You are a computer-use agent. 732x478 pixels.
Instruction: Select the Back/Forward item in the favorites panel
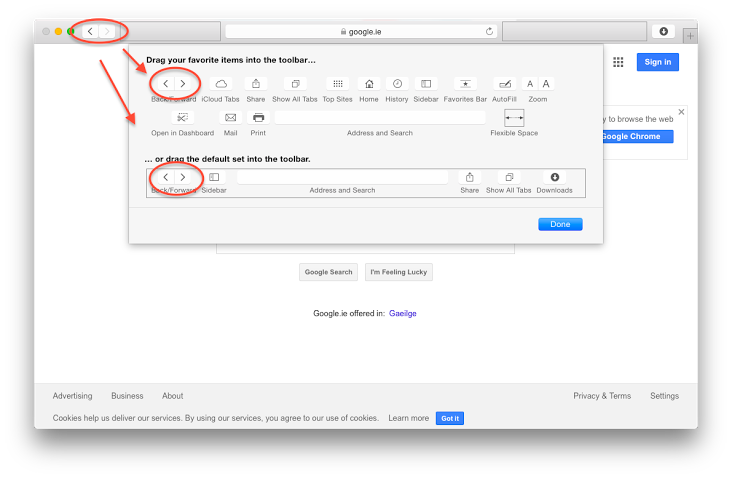point(174,84)
